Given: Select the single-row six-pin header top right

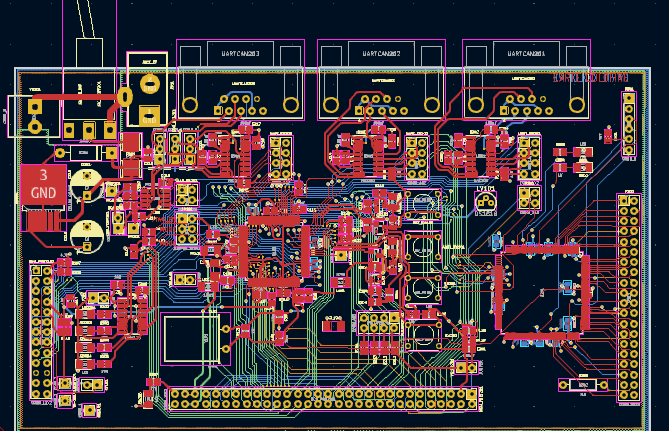Looking at the screenshot, I should tap(629, 124).
